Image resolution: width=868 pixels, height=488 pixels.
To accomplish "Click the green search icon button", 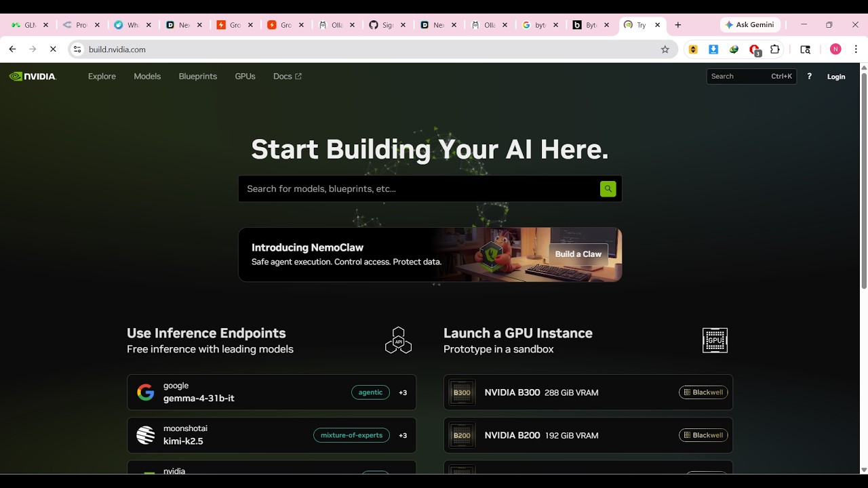I will 608,188.
